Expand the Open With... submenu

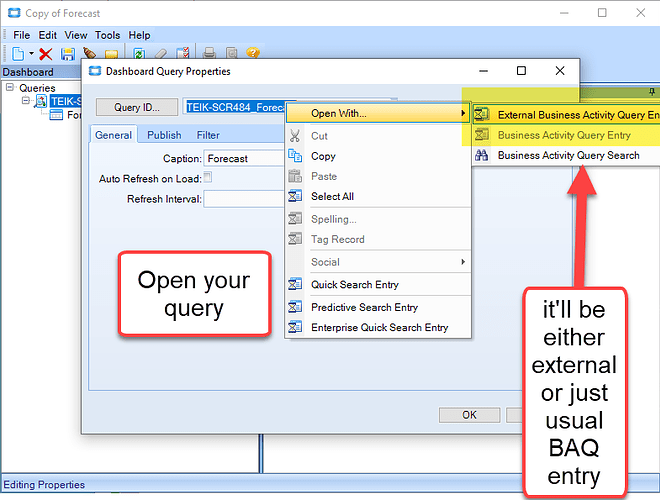point(378,113)
